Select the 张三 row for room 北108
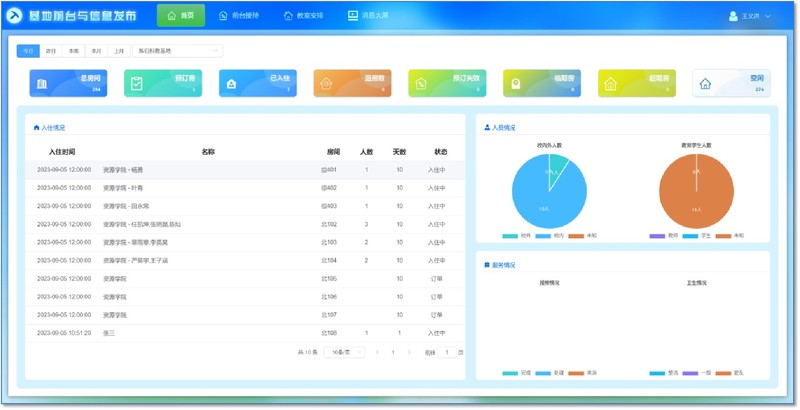This screenshot has height=410, width=800. click(245, 333)
